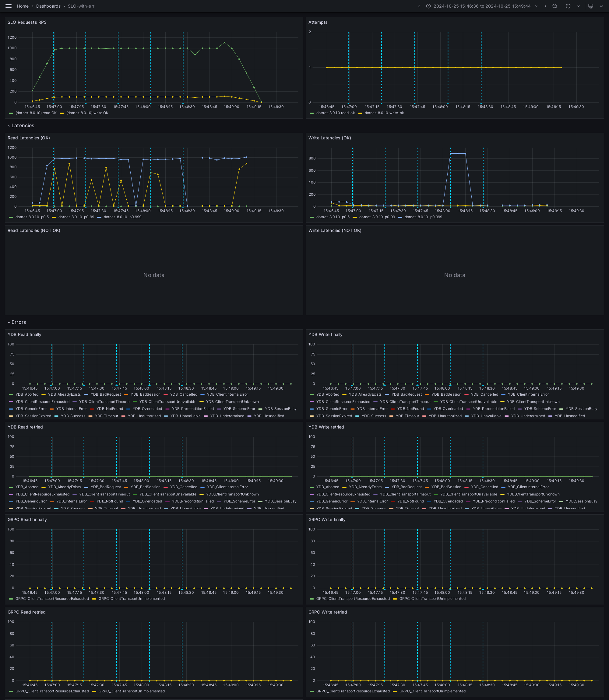Toggle dotnet-8.0.10-p0.99 in Read Latencies legend
The image size is (609, 700).
click(76, 217)
